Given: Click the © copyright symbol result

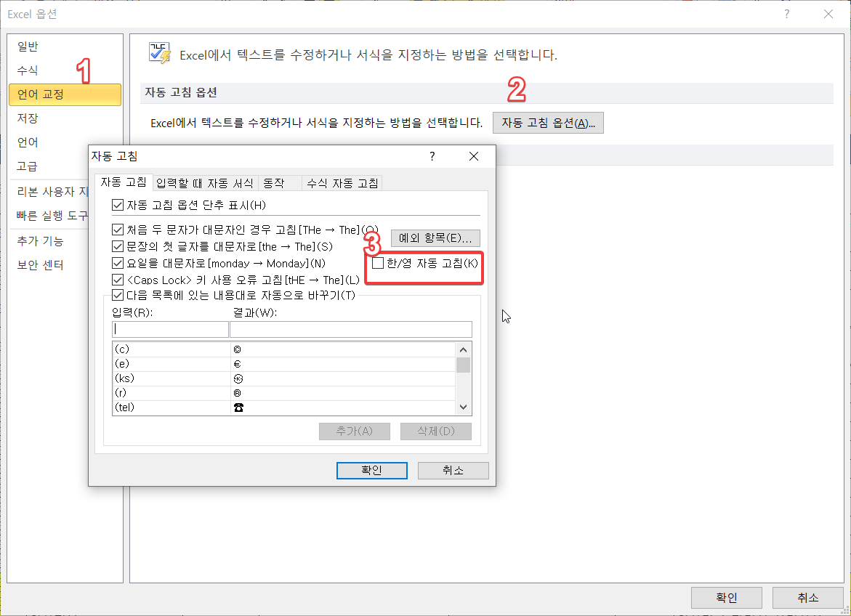Looking at the screenshot, I should (x=237, y=350).
